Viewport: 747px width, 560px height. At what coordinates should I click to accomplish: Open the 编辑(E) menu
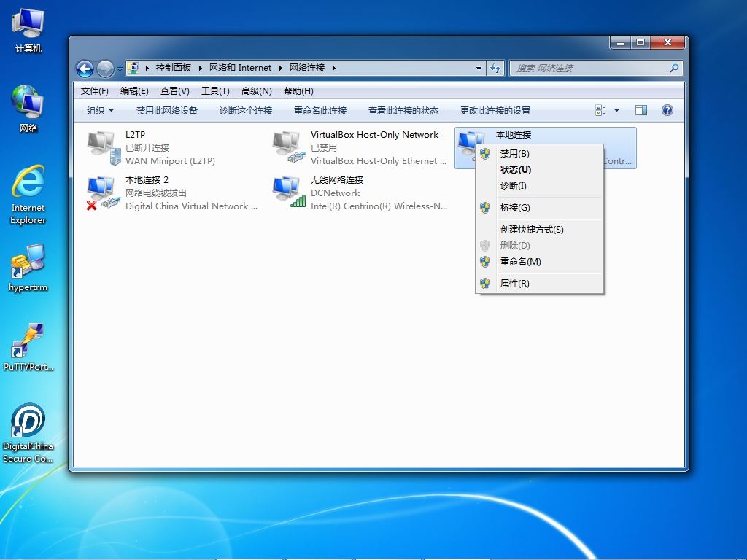tap(134, 91)
